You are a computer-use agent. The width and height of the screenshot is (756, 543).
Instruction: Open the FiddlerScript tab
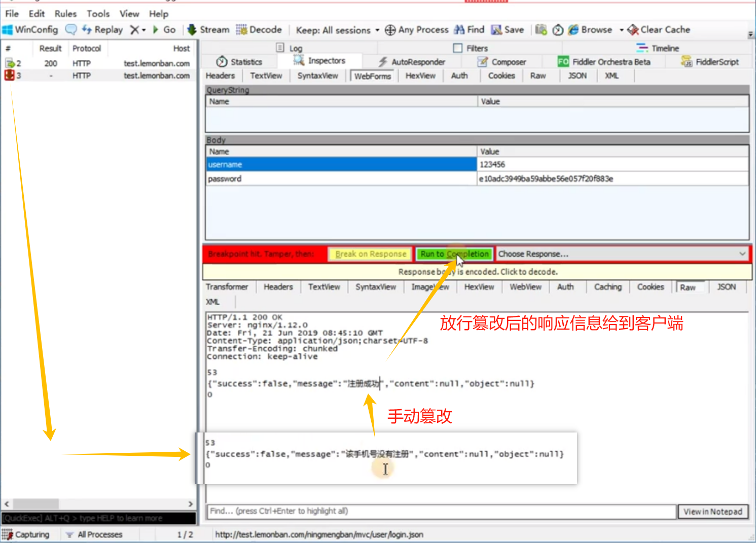(709, 62)
